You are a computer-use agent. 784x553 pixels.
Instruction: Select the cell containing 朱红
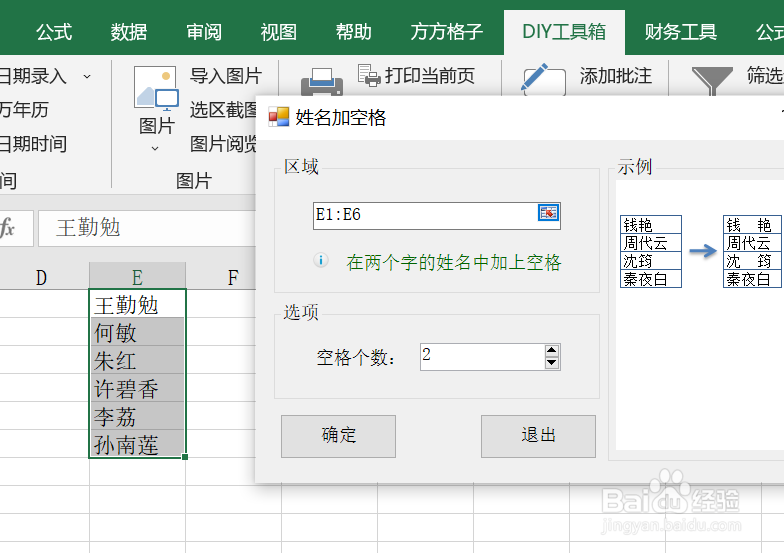138,360
